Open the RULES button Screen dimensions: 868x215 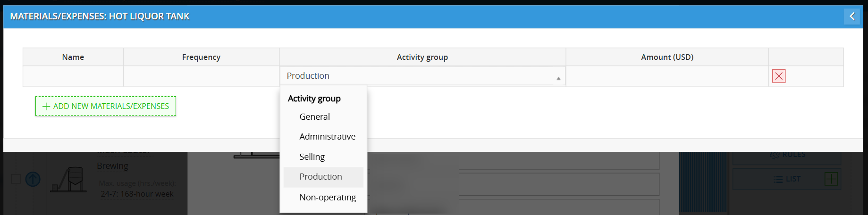click(787, 155)
